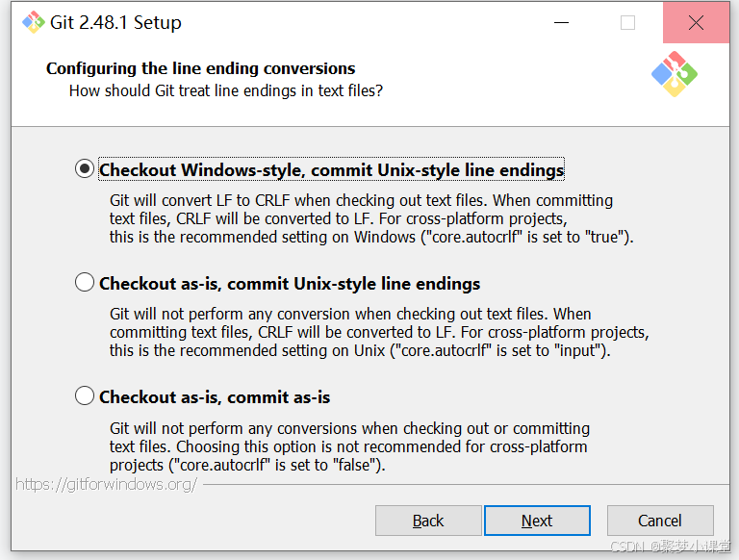
Task: Click the Git logo in the title bar
Action: [x=33, y=22]
